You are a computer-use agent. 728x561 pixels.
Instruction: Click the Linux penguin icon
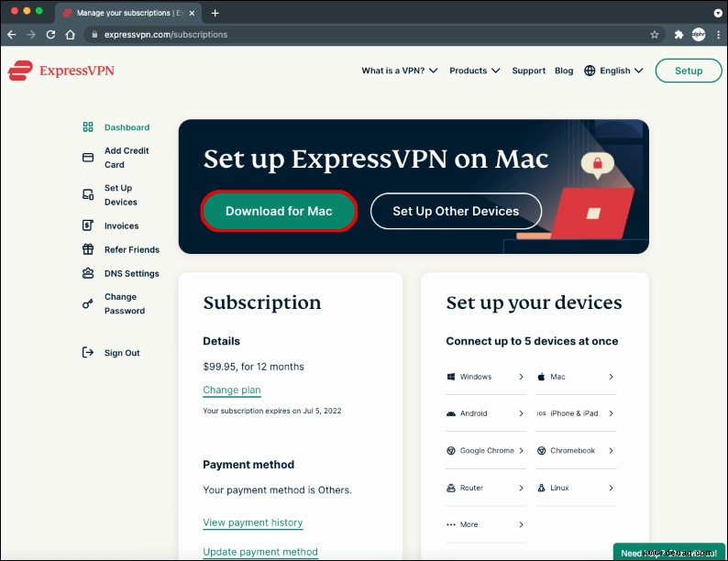541,488
